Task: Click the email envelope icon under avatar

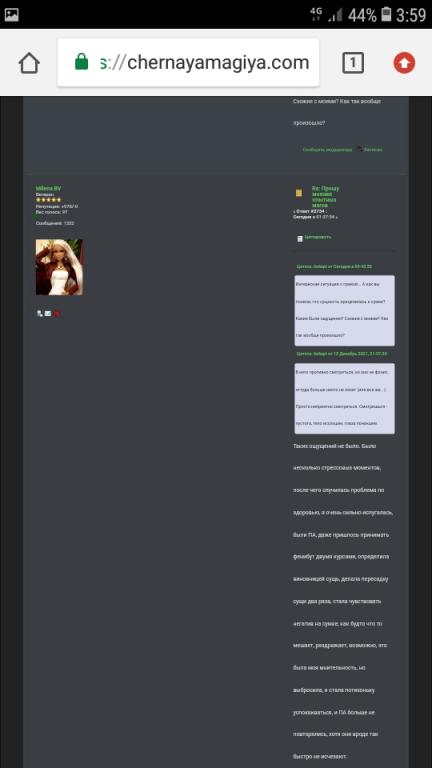Action: tap(48, 313)
